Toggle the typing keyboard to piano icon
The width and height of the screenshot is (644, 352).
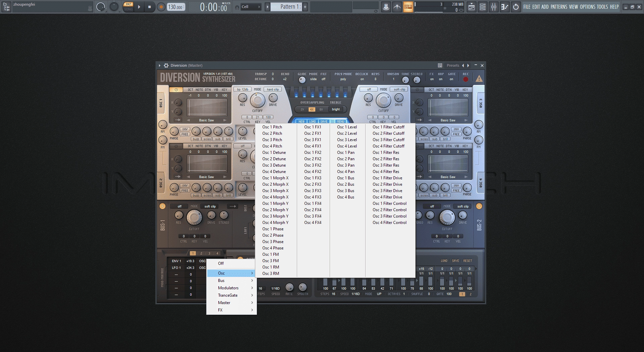[408, 7]
